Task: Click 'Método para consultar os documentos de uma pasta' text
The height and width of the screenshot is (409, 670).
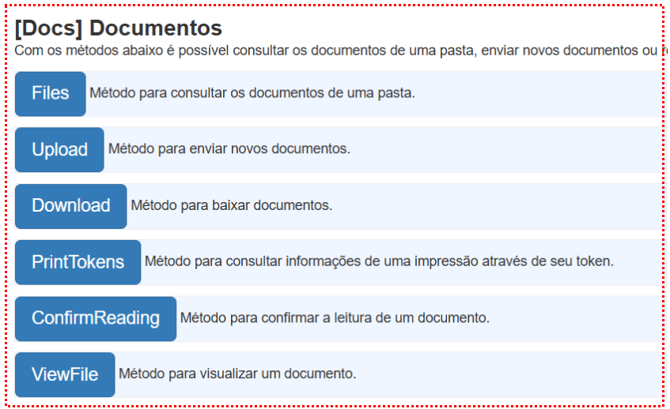Action: point(252,94)
